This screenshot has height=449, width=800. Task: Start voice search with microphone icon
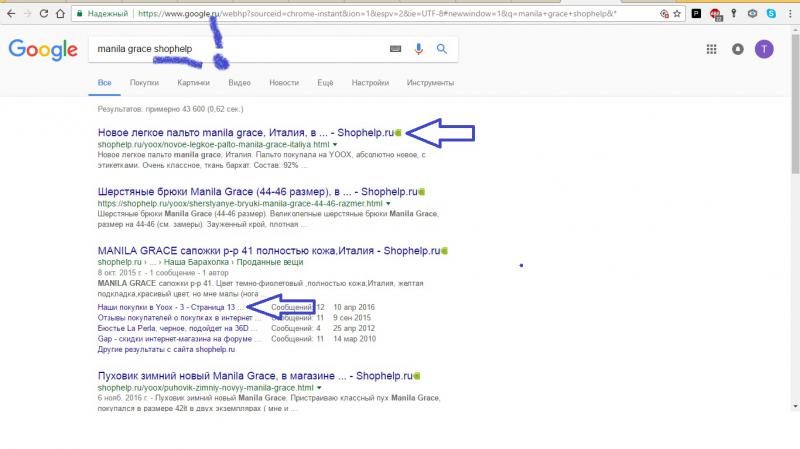pyautogui.click(x=418, y=49)
